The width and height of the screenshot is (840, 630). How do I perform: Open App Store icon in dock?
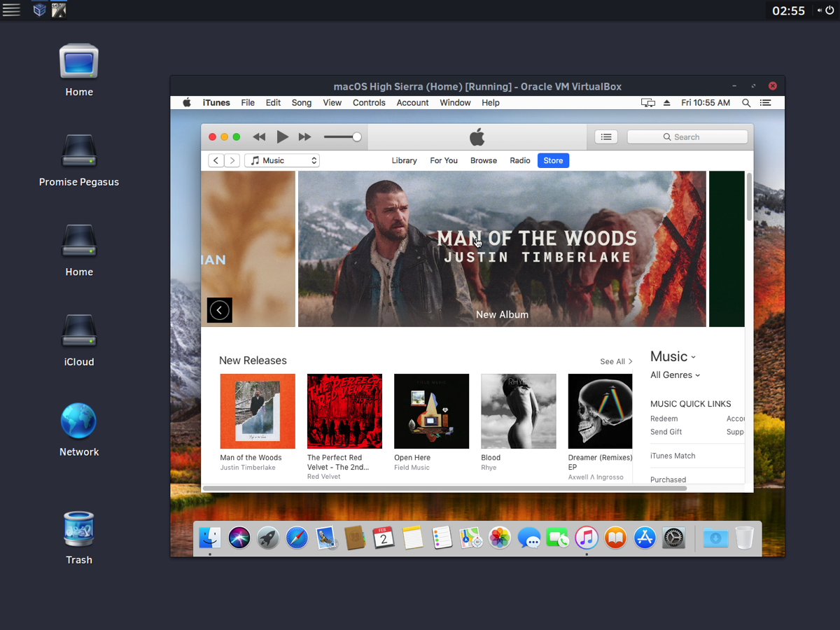645,538
